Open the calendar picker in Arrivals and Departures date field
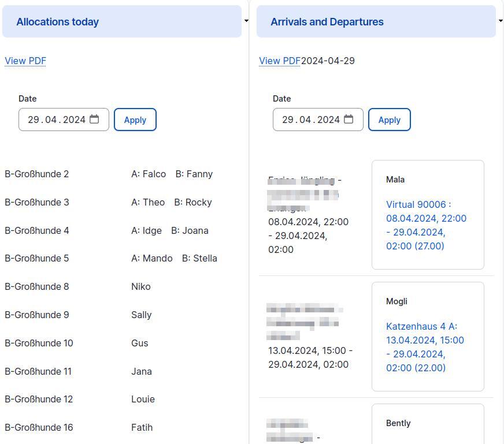Viewport: 504px width, 444px height. click(349, 119)
